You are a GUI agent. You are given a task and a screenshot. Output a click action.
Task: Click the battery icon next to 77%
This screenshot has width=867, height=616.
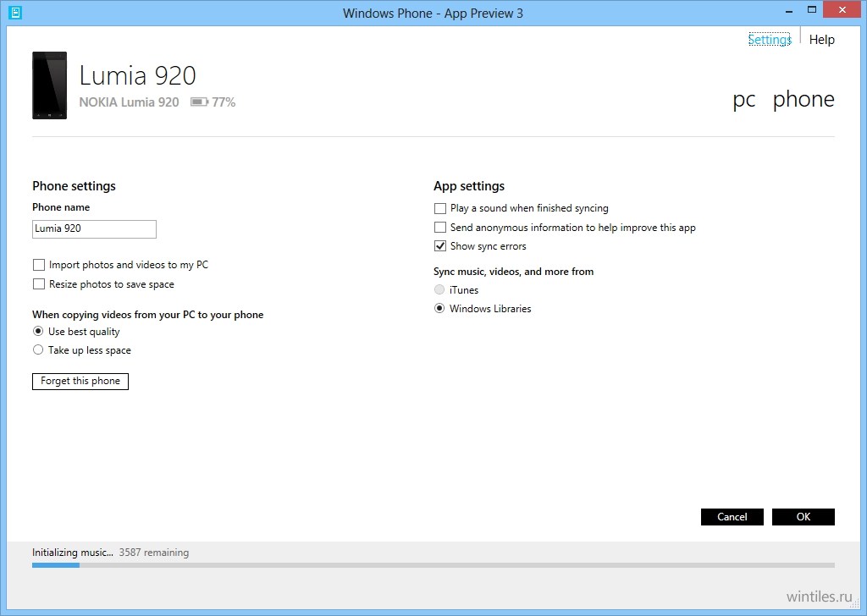coord(199,102)
